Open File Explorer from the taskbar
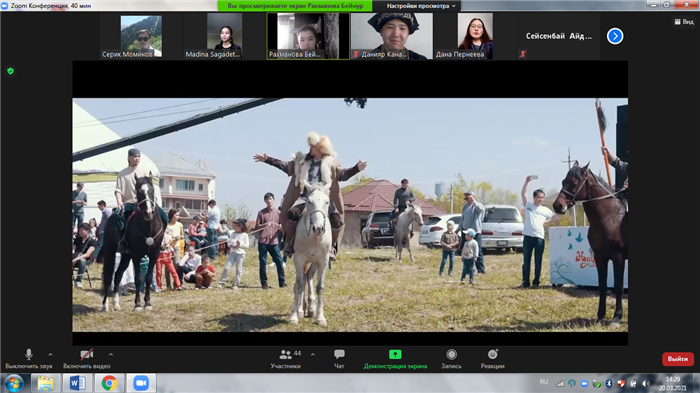The height and width of the screenshot is (393, 700). pyautogui.click(x=46, y=383)
